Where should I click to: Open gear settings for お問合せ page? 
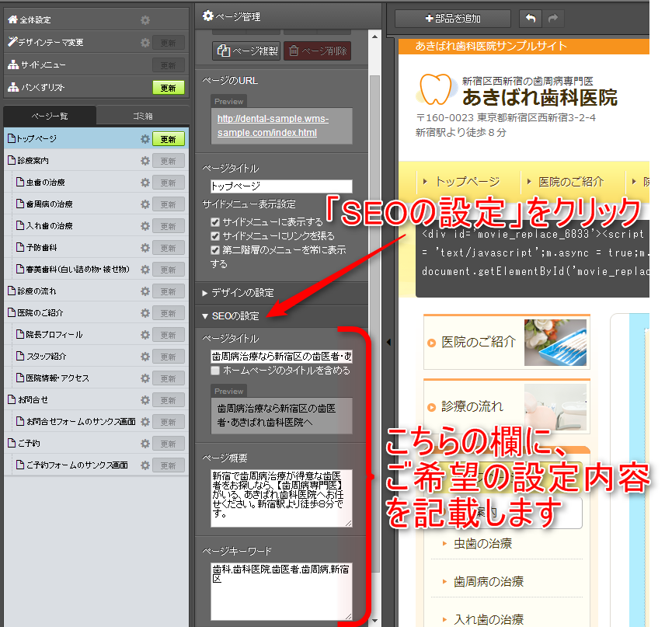point(144,400)
